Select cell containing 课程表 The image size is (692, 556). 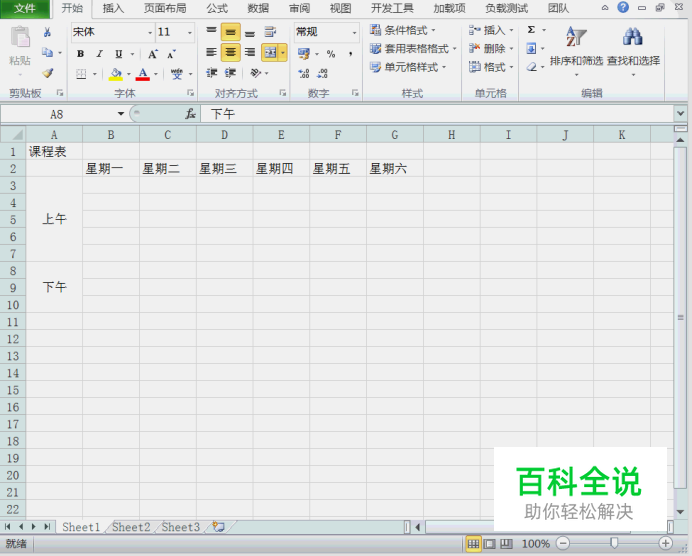click(x=54, y=152)
